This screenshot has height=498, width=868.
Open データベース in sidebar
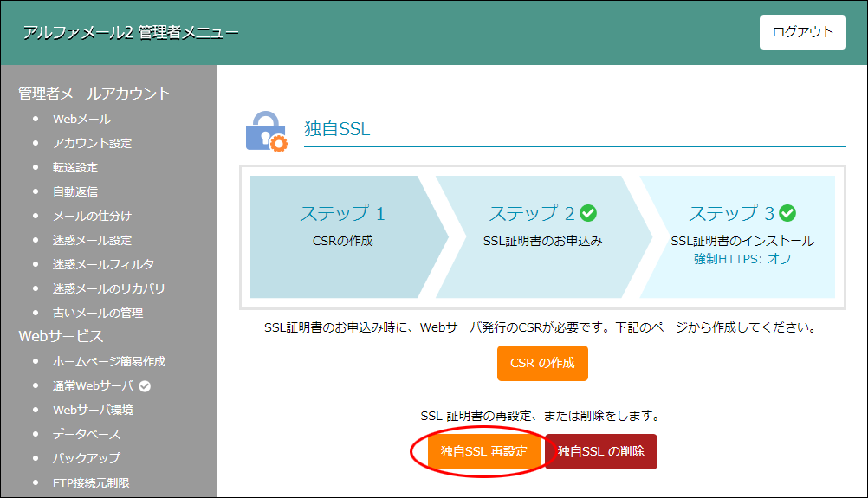[x=87, y=435]
